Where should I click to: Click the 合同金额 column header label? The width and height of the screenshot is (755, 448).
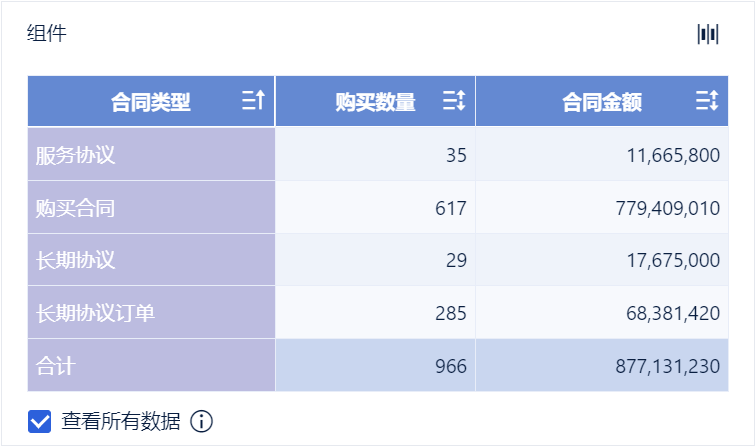pyautogui.click(x=602, y=102)
